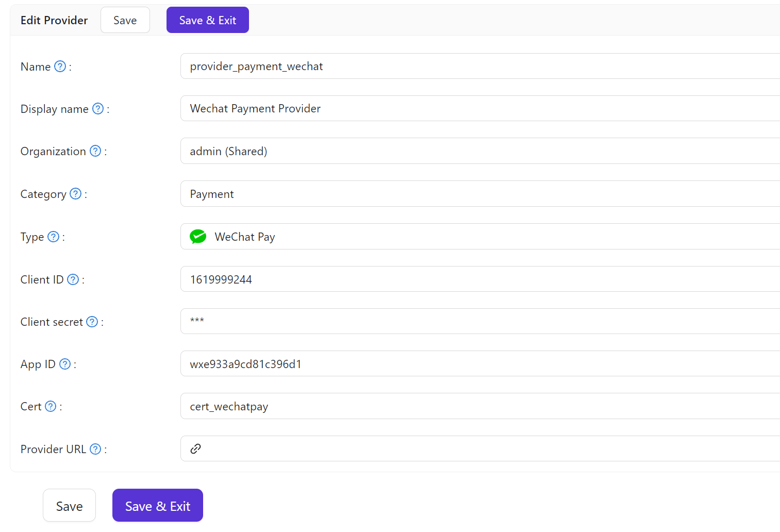Click the help icon beside Name

pos(60,66)
